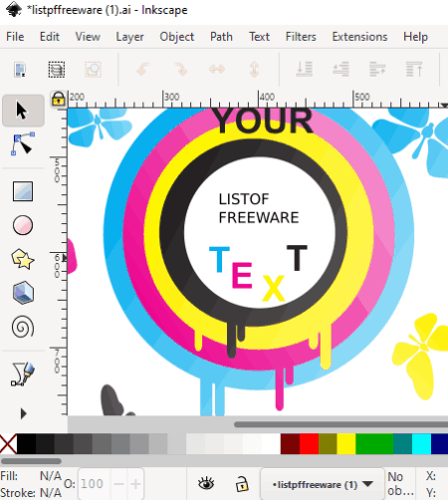Select the Node editing tool
The height and width of the screenshot is (500, 448).
[23, 144]
